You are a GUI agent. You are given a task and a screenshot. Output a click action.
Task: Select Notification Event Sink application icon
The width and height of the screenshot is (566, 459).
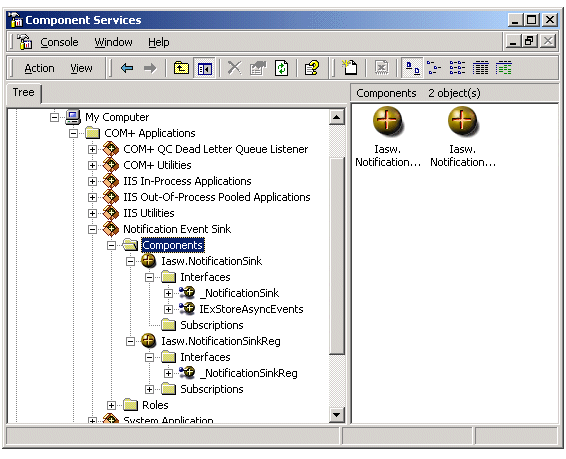point(111,228)
